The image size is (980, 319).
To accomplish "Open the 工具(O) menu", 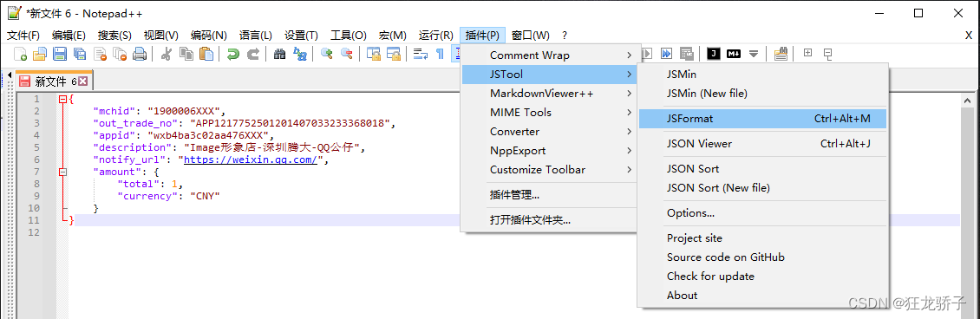I will [348, 35].
